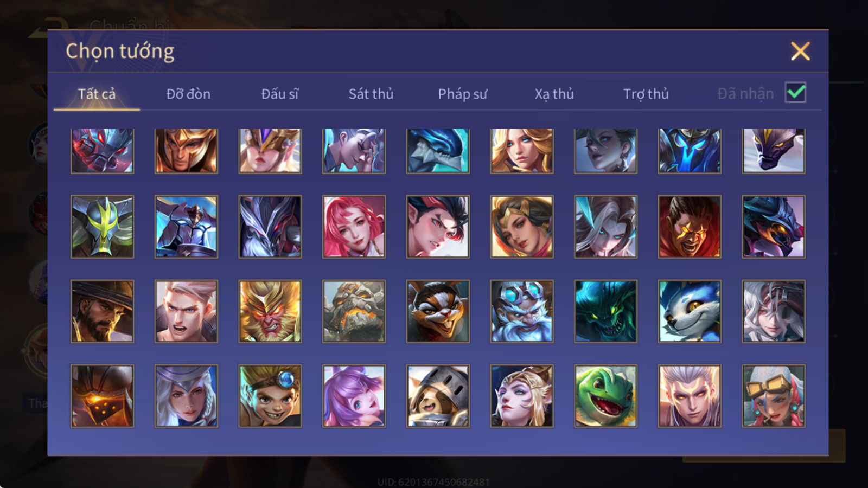Switch to the Đỡ đòn tab
Viewport: 868px width, 488px height.
(x=188, y=94)
